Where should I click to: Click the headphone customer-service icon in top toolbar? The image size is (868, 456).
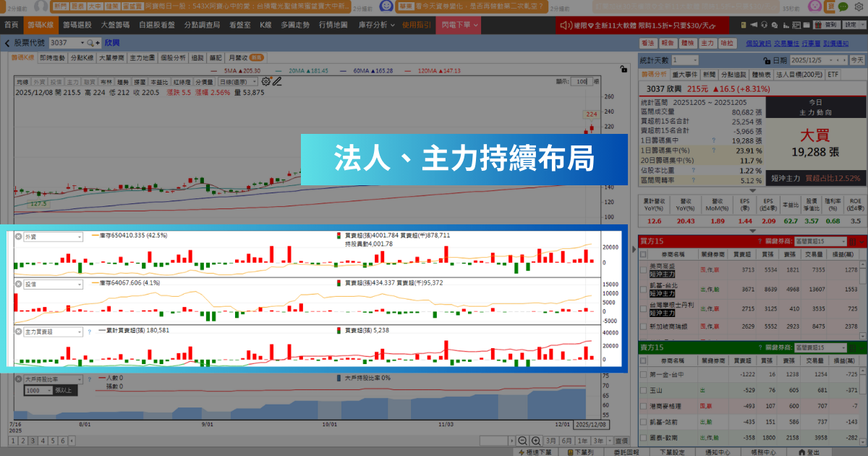coord(765,24)
